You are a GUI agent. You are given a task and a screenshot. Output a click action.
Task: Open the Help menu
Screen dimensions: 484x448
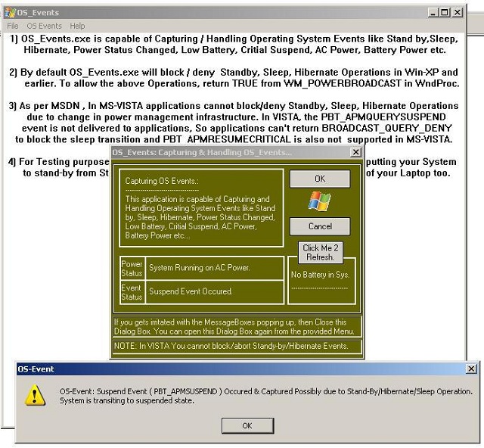click(77, 26)
